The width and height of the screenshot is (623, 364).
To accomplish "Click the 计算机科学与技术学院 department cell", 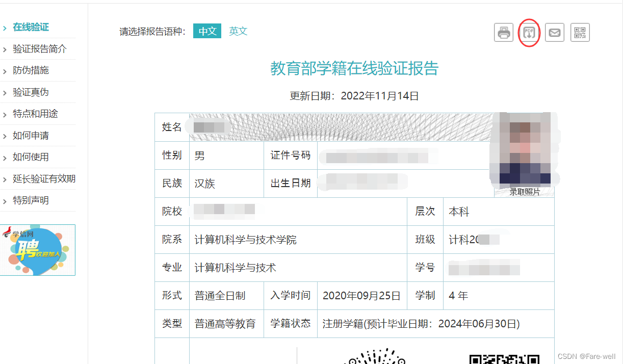I will point(245,240).
